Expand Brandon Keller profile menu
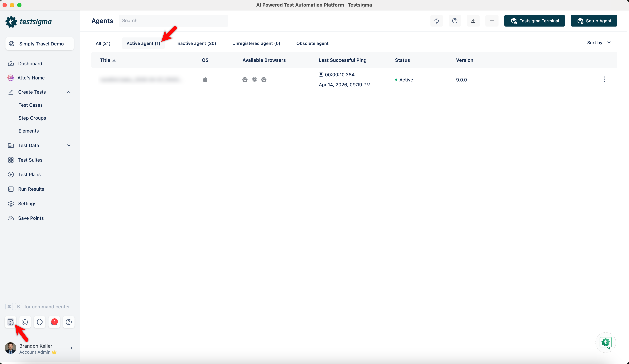 click(x=71, y=348)
